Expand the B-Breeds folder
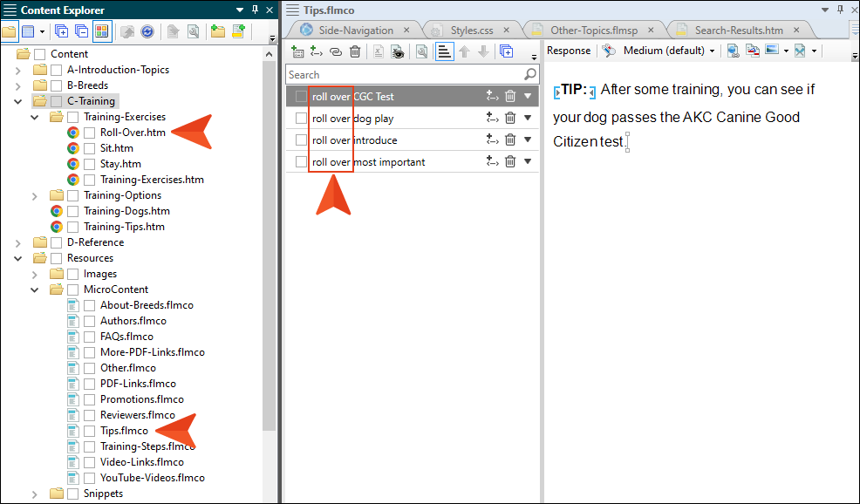 tap(18, 86)
